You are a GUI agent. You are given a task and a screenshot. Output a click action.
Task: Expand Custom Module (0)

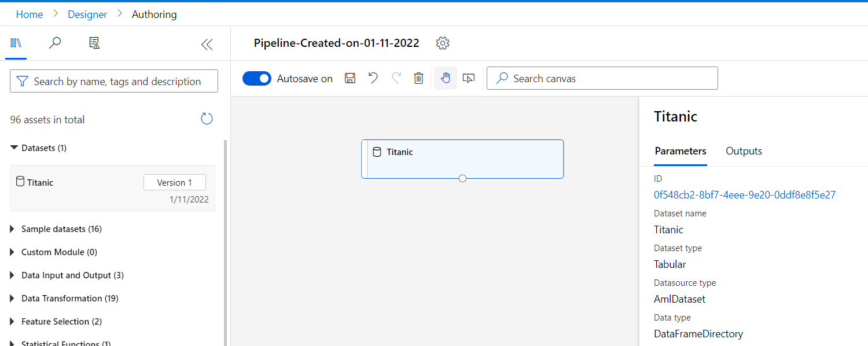[x=13, y=252]
